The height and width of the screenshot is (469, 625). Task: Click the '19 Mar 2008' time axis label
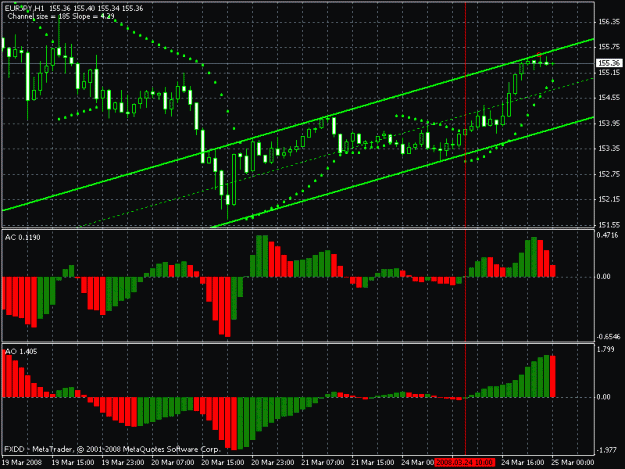tap(22, 463)
